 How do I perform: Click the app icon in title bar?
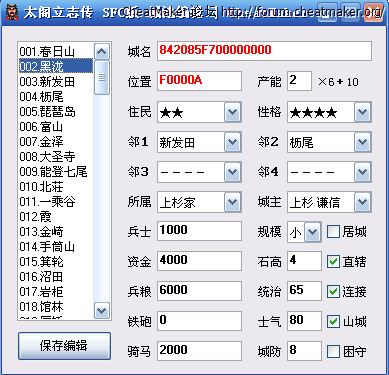point(12,12)
